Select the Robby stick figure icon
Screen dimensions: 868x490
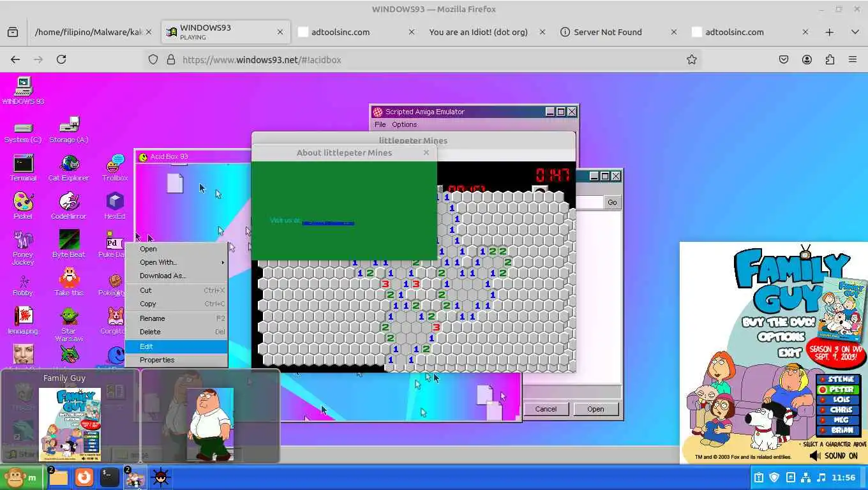click(x=23, y=285)
